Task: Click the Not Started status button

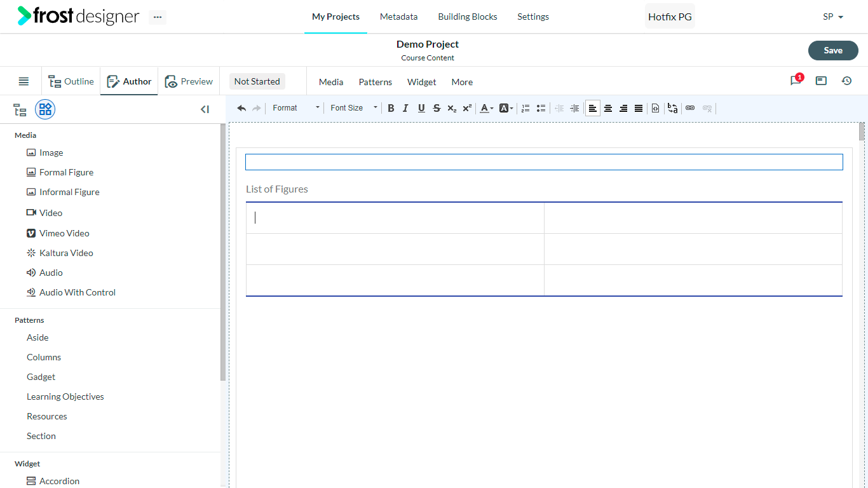Action: (x=257, y=81)
